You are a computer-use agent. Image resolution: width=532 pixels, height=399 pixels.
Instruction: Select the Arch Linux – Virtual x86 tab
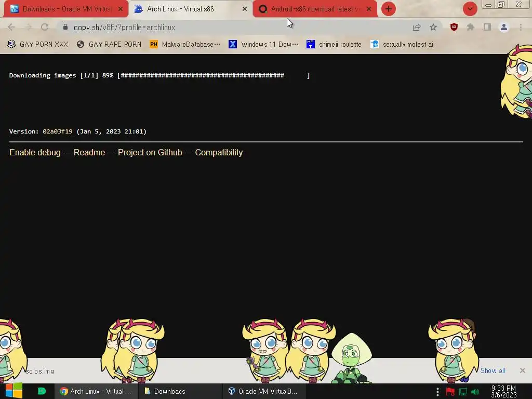[x=190, y=9]
